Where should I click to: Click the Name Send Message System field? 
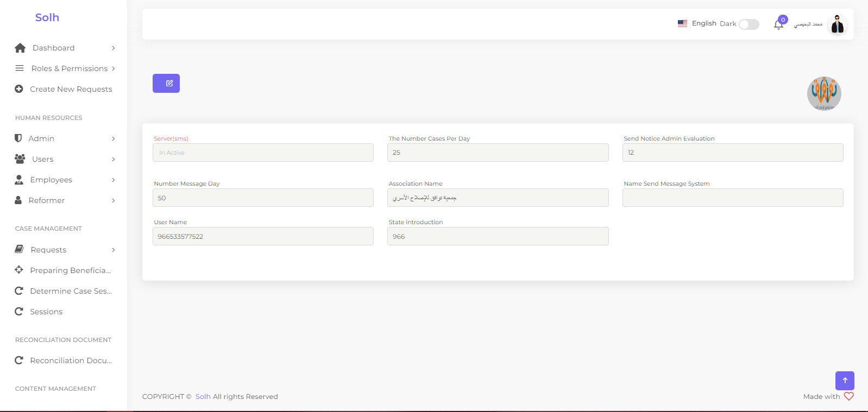tap(732, 198)
